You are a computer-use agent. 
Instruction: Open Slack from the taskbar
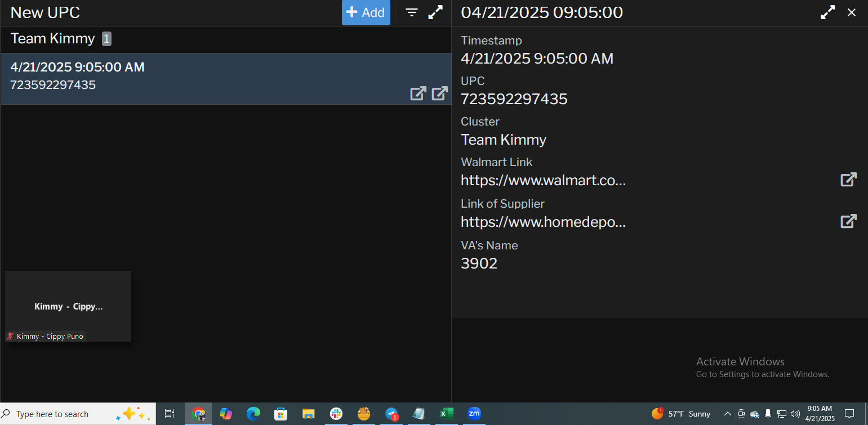336,414
